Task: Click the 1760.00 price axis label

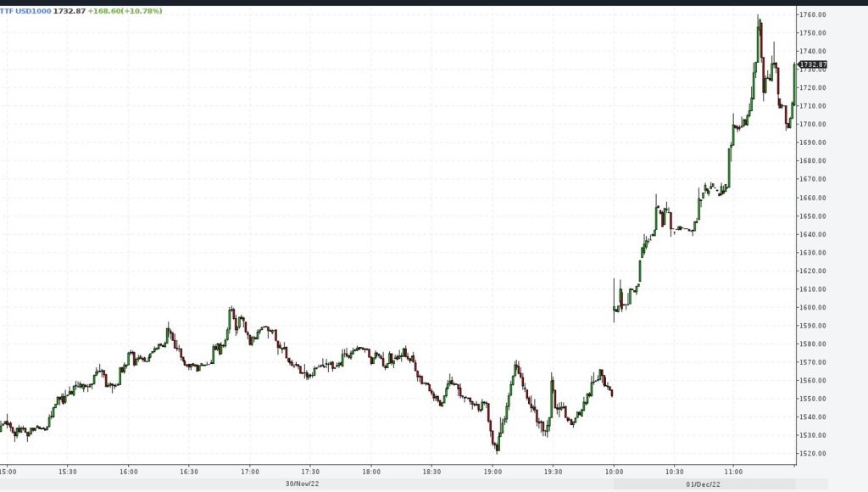Action: coord(813,15)
